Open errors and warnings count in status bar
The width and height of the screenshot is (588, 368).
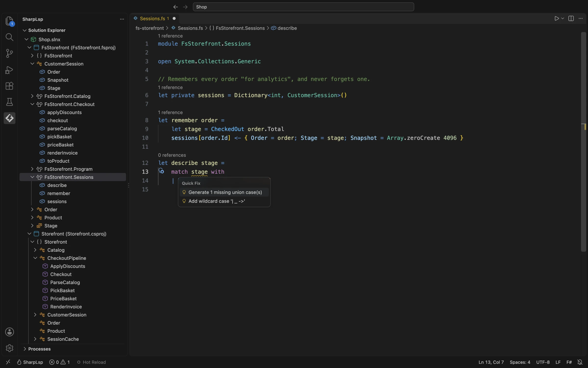tap(60, 362)
